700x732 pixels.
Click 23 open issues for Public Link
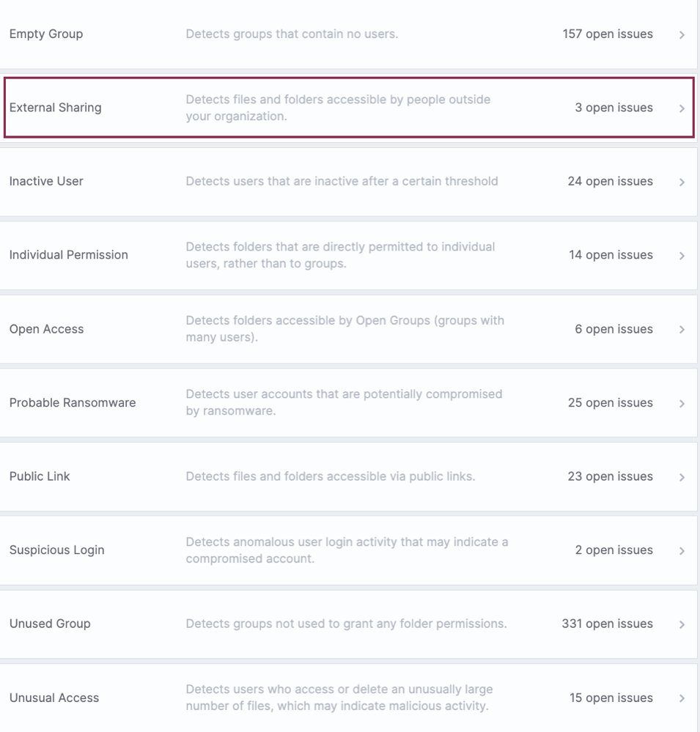click(x=611, y=476)
